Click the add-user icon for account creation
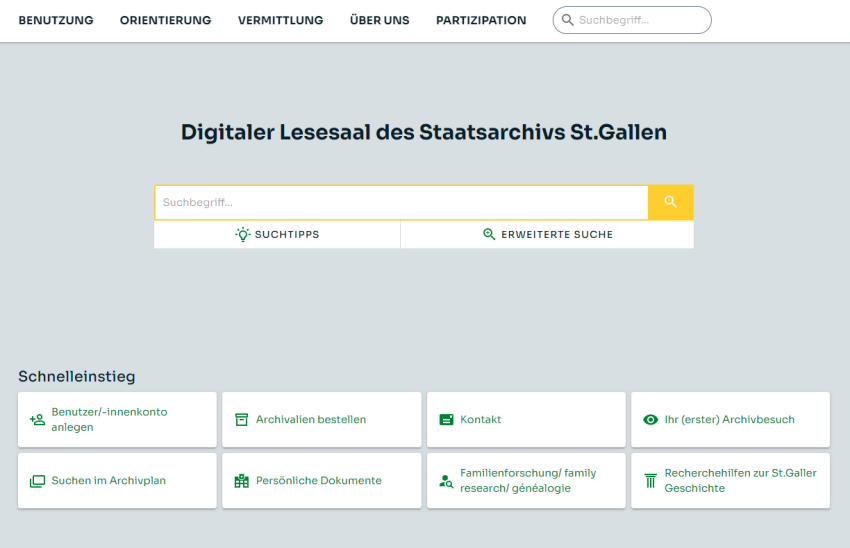This screenshot has height=548, width=850. 37,420
